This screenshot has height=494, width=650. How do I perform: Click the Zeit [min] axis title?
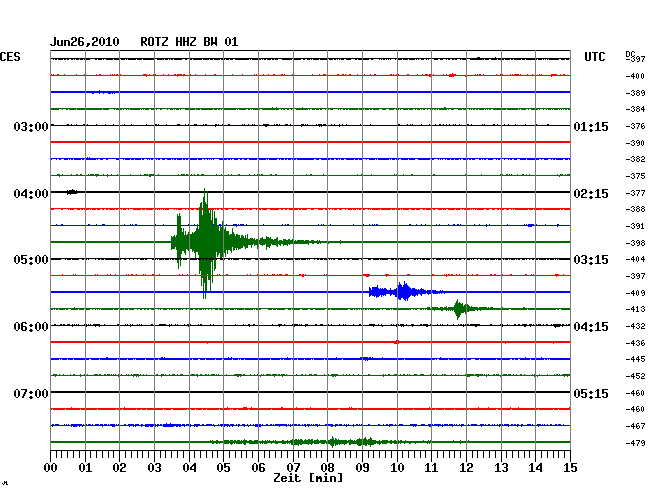pyautogui.click(x=308, y=478)
